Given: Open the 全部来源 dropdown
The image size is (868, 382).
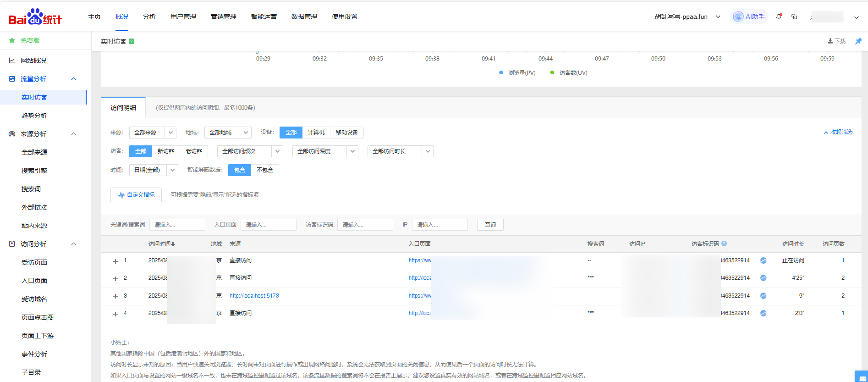Looking at the screenshot, I should (x=153, y=133).
